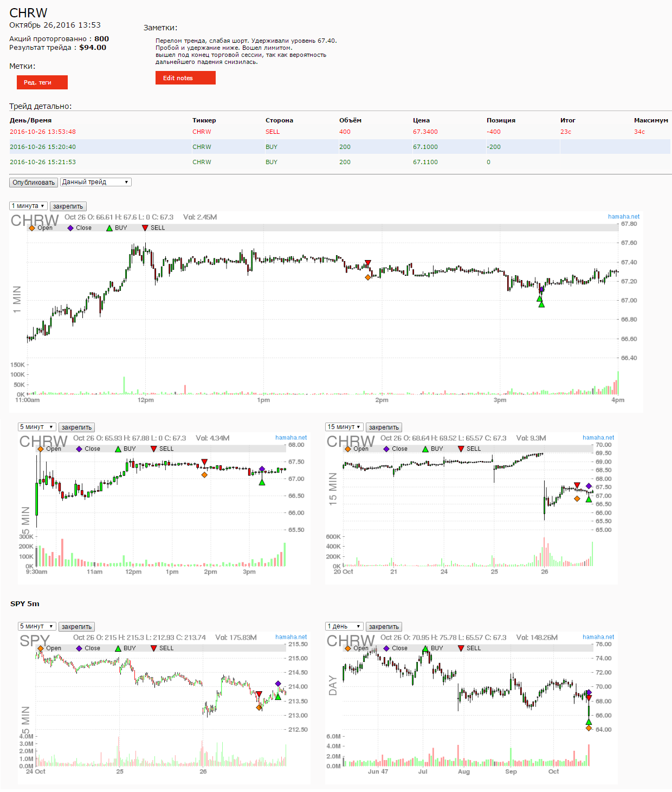Viewport: 672px width, 792px height.
Task: Select red SELL marker on 5-minute CHRW chart line
Action: pos(204,462)
